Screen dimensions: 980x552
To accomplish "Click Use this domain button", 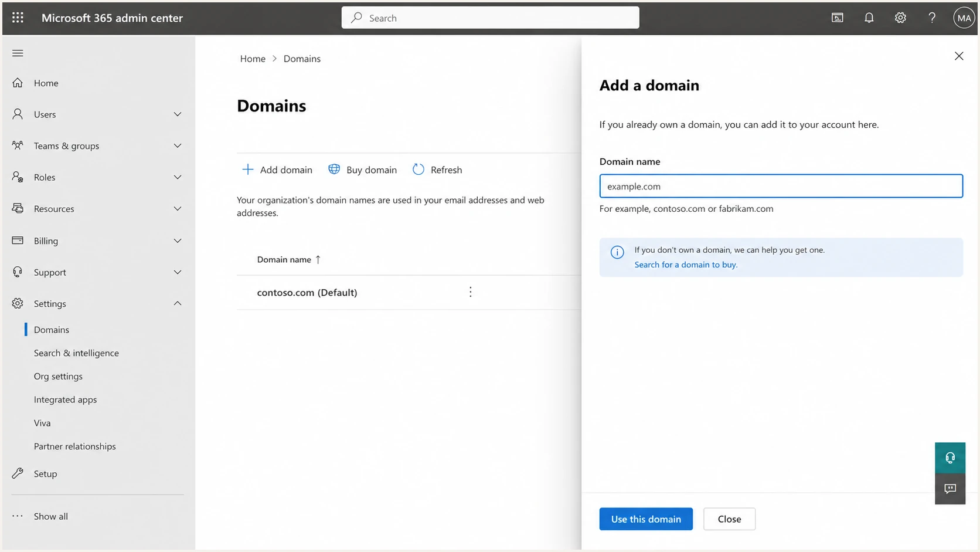I will 646,519.
